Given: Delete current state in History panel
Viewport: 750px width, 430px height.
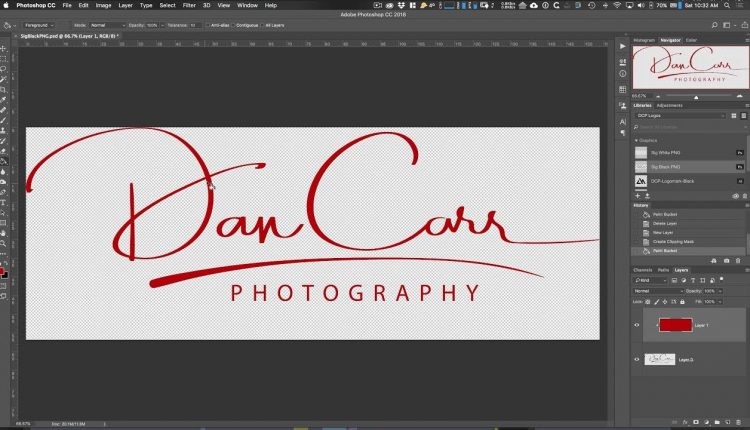Looking at the screenshot, I should click(738, 261).
